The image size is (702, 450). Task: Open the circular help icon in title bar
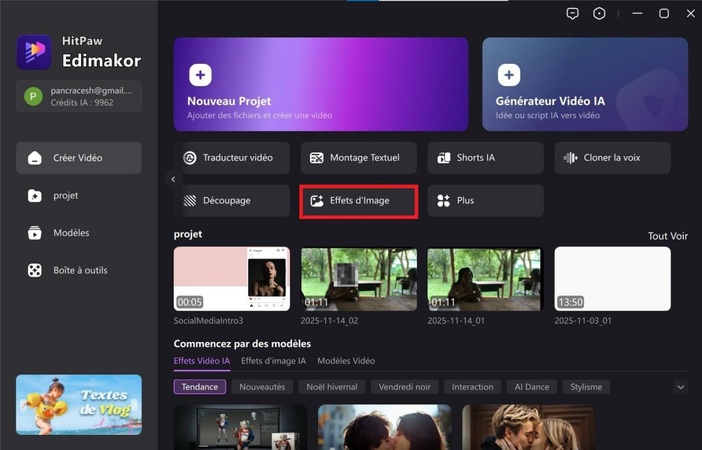point(599,14)
